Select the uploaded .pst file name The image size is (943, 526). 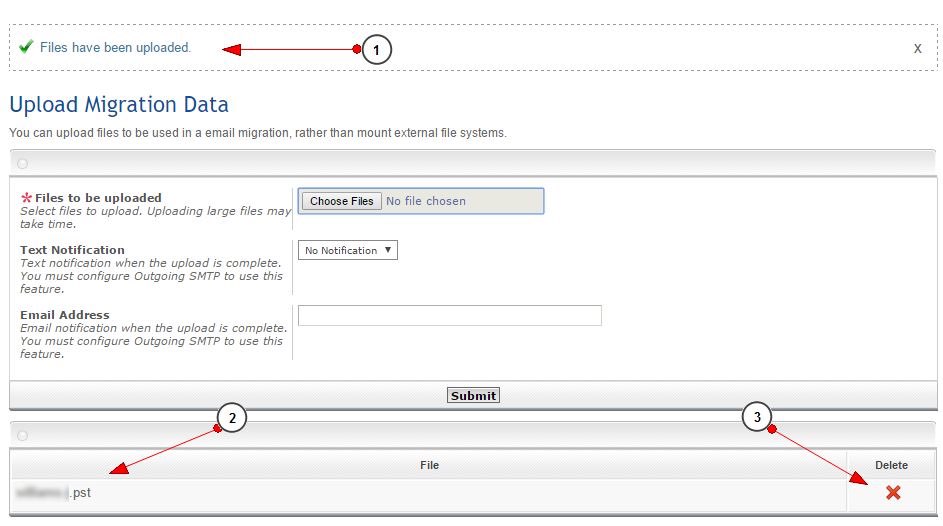click(x=54, y=493)
